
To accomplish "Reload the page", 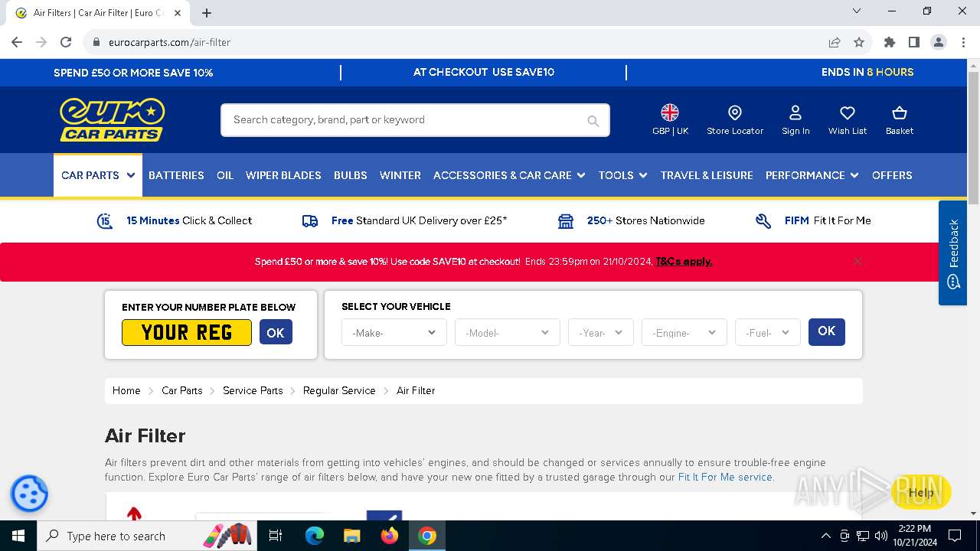I will click(66, 42).
